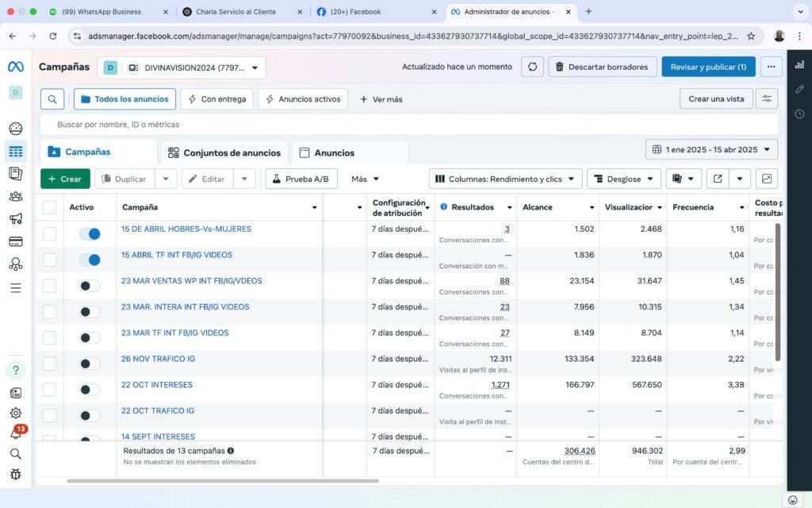
Task: Open the date range 1 ene 2025 - 15 abr 2025 dropdown
Action: pos(711,149)
